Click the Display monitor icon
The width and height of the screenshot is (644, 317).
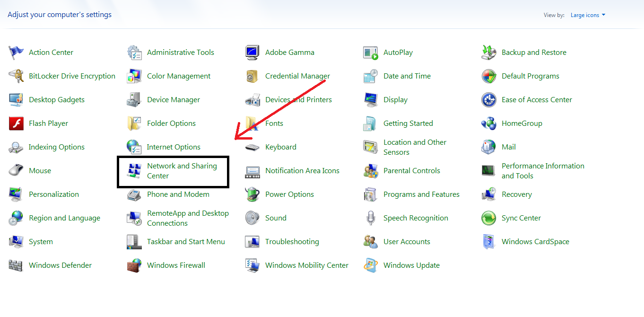pos(371,100)
